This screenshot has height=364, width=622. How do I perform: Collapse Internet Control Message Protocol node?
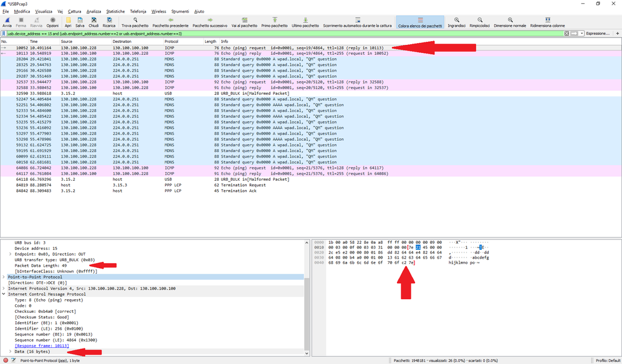click(4, 294)
